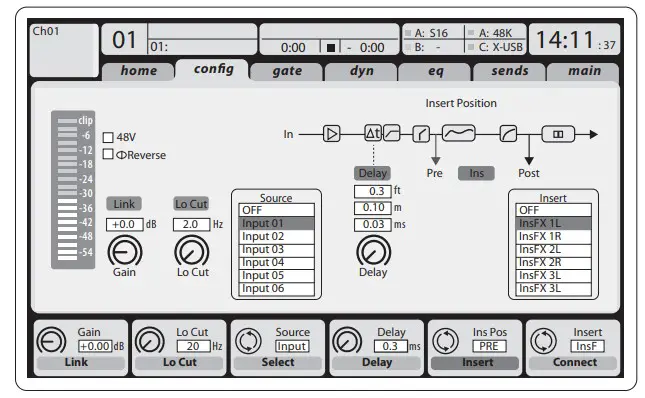
Task: Click the bottom Lo Cut encoder knob icon
Action: tap(150, 340)
